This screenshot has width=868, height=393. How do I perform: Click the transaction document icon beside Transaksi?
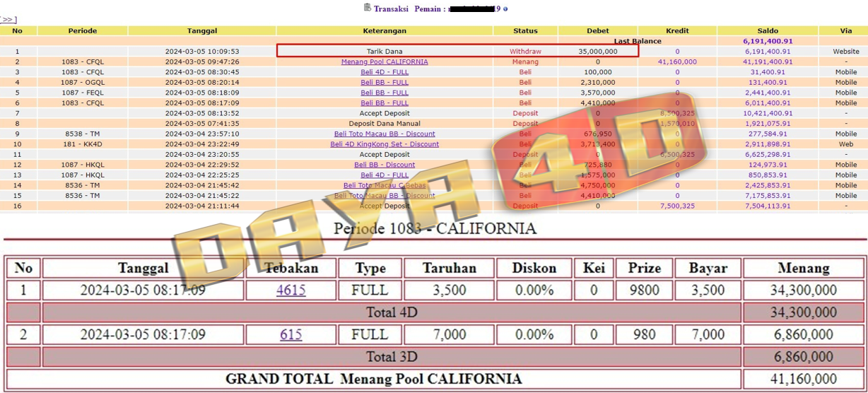367,8
